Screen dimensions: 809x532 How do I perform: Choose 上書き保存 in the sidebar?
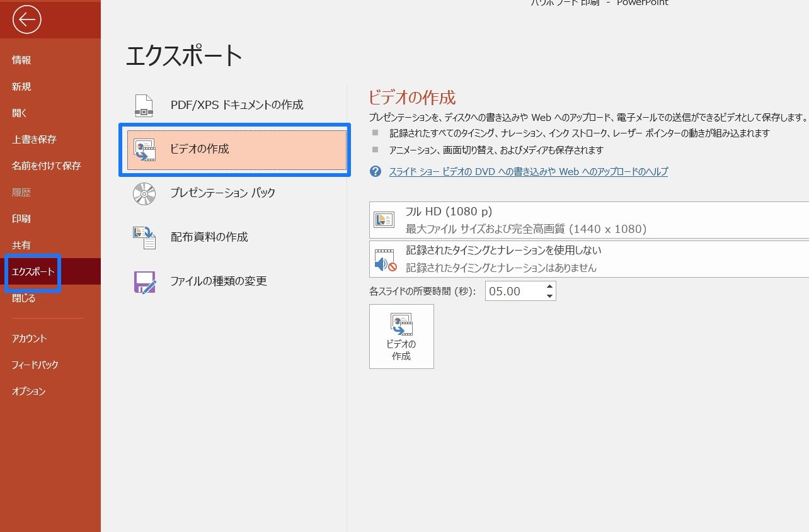34,140
